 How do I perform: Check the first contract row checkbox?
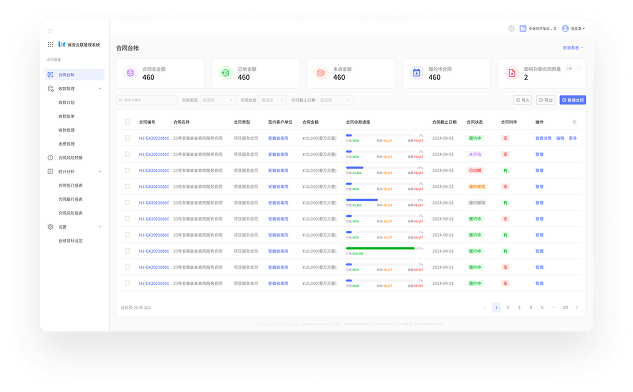point(128,138)
